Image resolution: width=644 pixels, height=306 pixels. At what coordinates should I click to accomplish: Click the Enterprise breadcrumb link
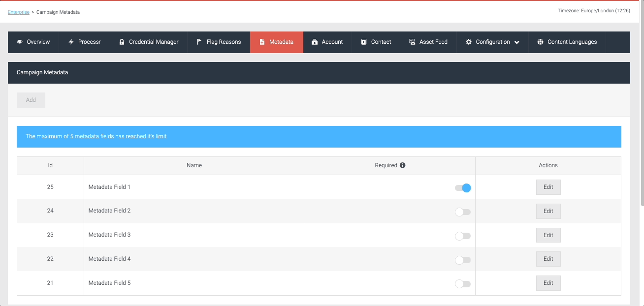pos(19,12)
